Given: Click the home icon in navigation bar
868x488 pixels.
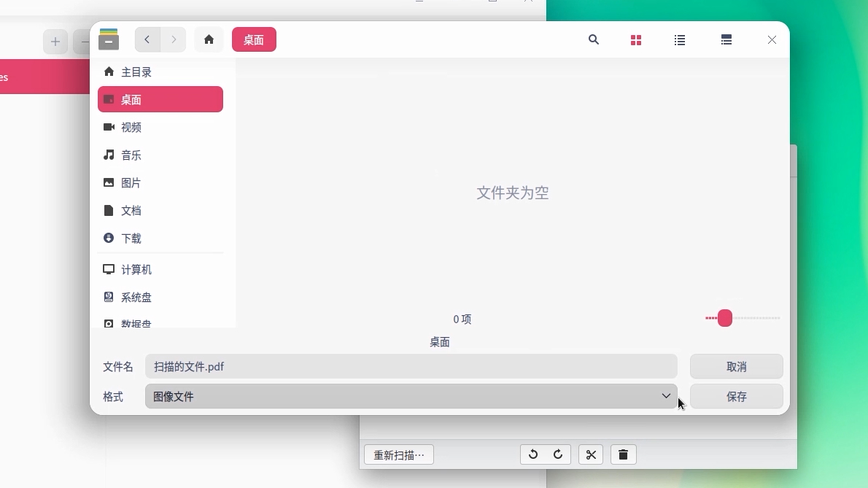Looking at the screenshot, I should [209, 39].
